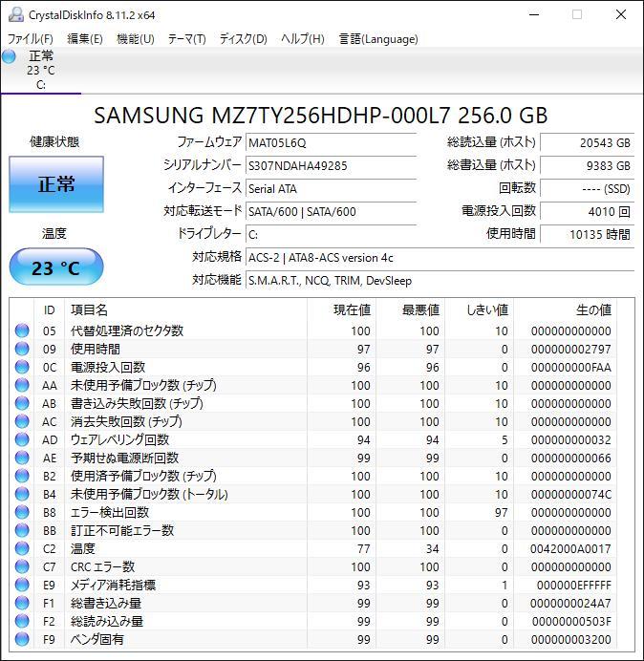Click the SAMSUNG MZ7TY256HDHP-000L7 256.0 GB title

320,116
